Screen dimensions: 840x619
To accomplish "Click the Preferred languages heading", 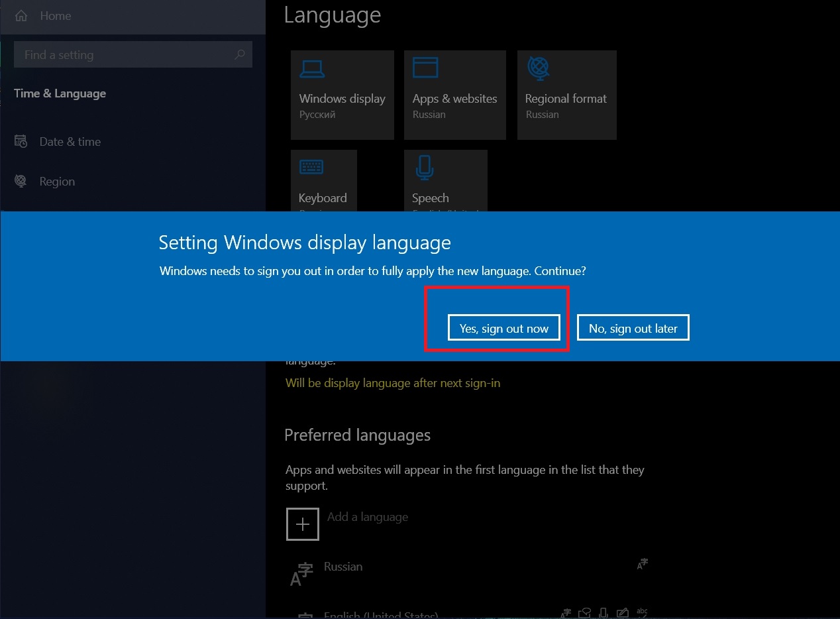I will tap(358, 435).
